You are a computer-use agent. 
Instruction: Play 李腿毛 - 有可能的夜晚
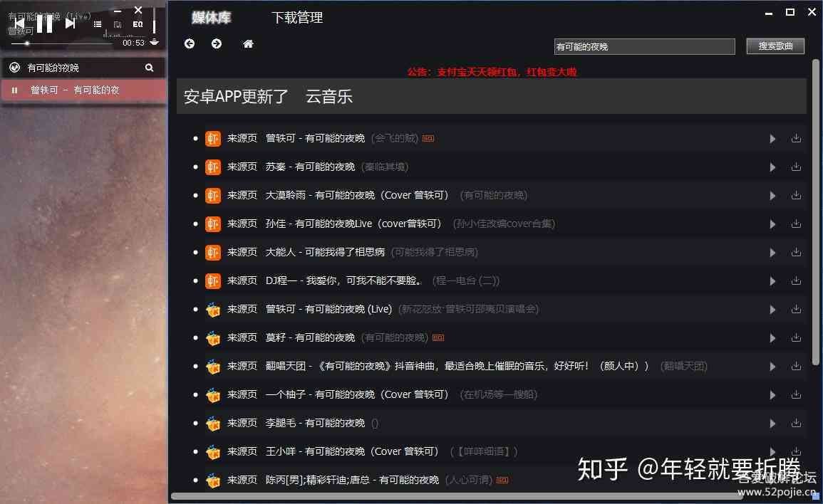[772, 424]
